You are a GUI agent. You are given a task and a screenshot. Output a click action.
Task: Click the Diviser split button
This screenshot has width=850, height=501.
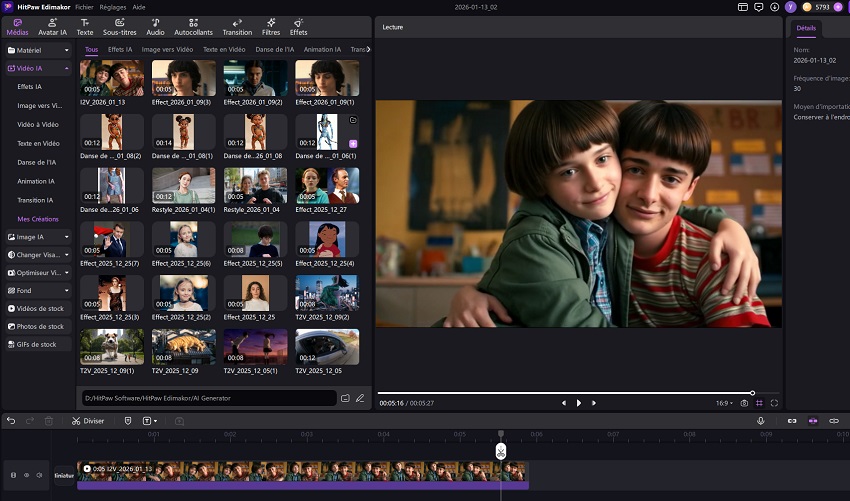(x=88, y=421)
